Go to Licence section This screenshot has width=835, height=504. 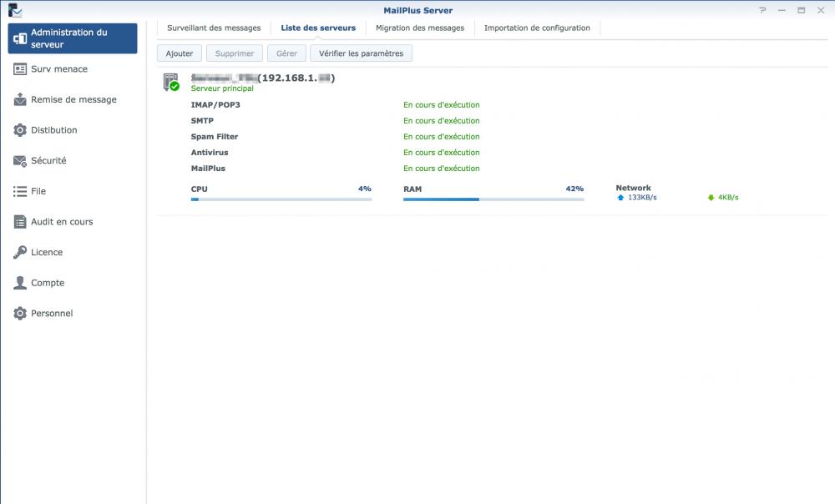(x=73, y=252)
